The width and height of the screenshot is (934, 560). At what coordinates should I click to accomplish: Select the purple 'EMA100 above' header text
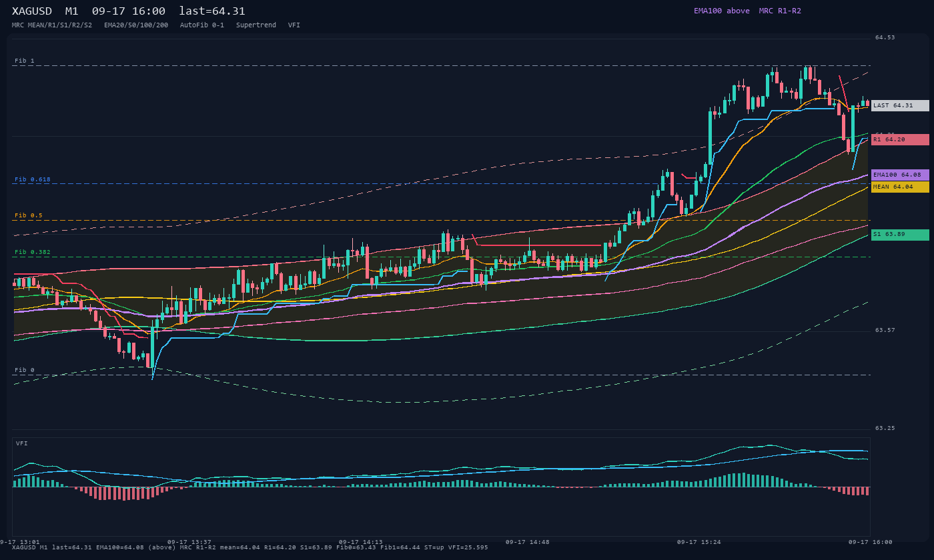point(722,11)
